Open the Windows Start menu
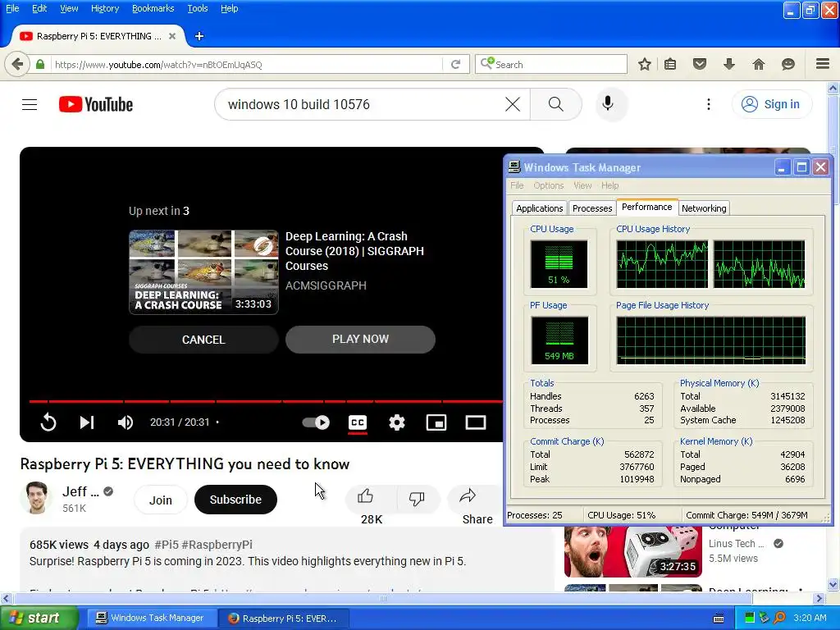The image size is (840, 630). click(x=39, y=618)
